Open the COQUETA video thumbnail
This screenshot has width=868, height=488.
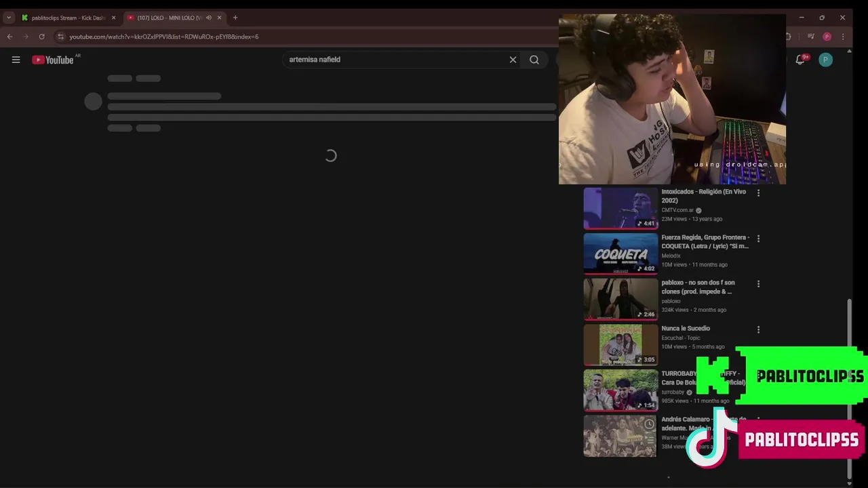point(620,254)
